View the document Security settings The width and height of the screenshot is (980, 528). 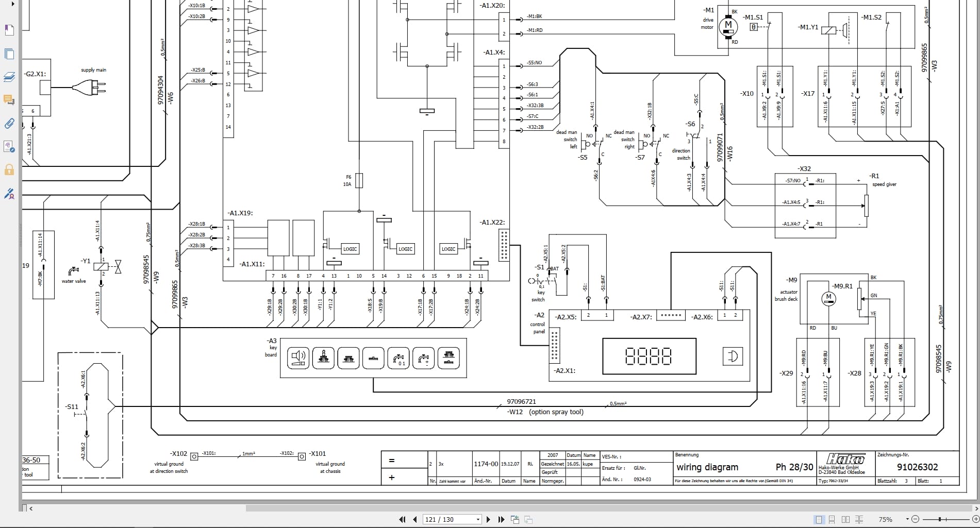point(9,170)
